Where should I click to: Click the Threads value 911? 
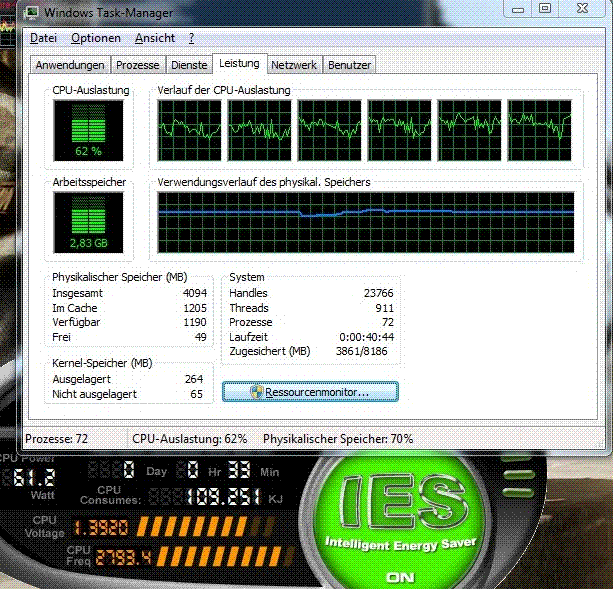(x=384, y=308)
